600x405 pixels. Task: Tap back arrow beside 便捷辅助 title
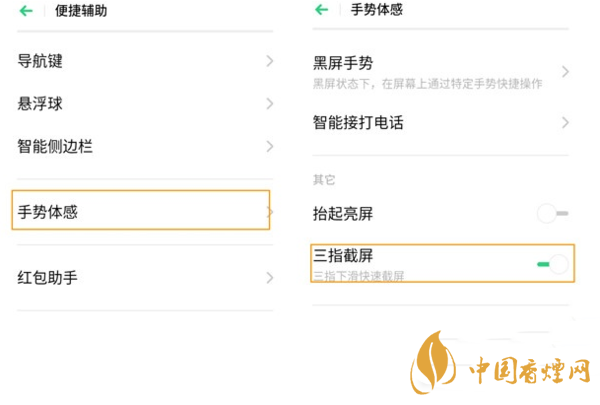click(x=23, y=11)
